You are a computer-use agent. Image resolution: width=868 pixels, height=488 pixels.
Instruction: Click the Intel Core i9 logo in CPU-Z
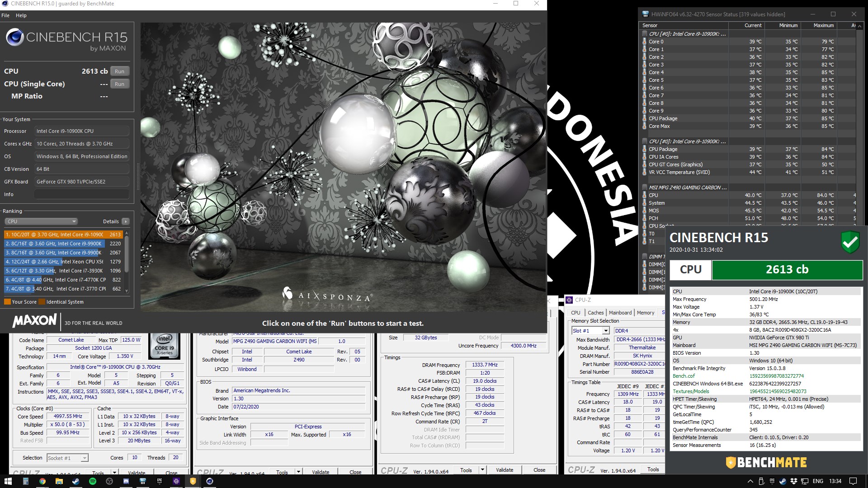point(164,346)
